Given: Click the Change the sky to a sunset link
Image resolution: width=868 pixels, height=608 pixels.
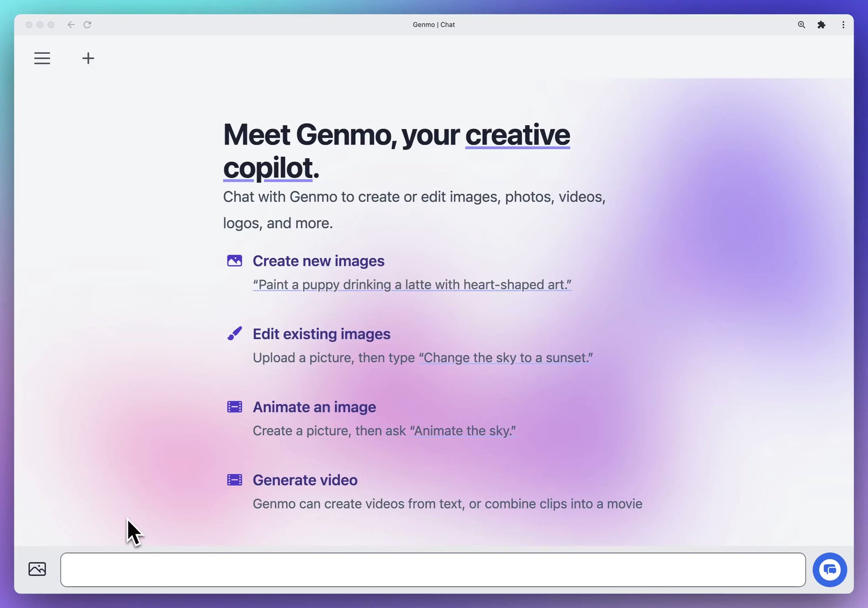Looking at the screenshot, I should pyautogui.click(x=505, y=357).
